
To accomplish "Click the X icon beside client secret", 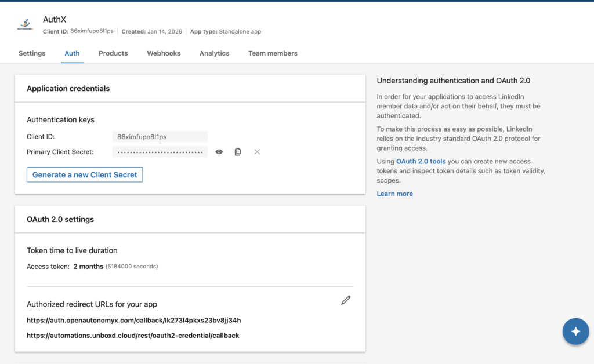I will [257, 152].
